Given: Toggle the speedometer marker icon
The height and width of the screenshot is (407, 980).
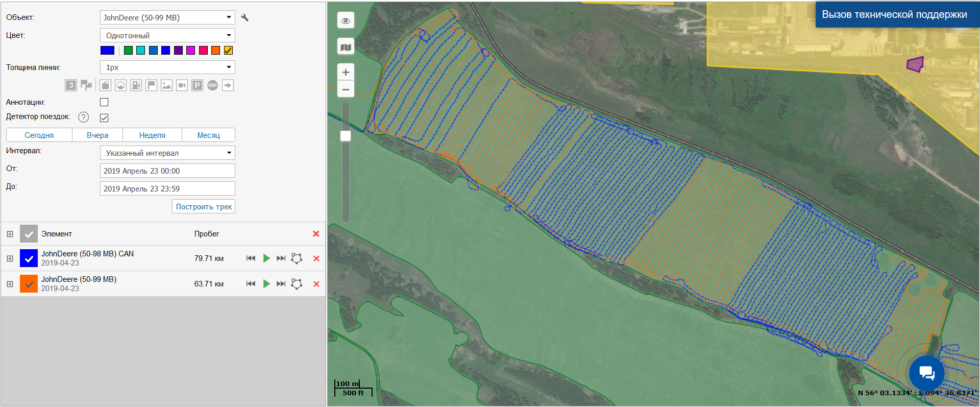Looking at the screenshot, I should [x=120, y=85].
